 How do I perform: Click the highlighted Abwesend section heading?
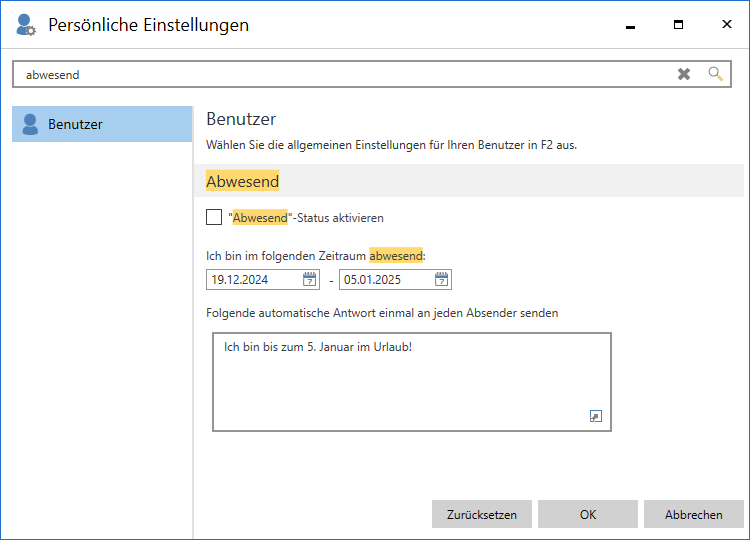tap(243, 181)
